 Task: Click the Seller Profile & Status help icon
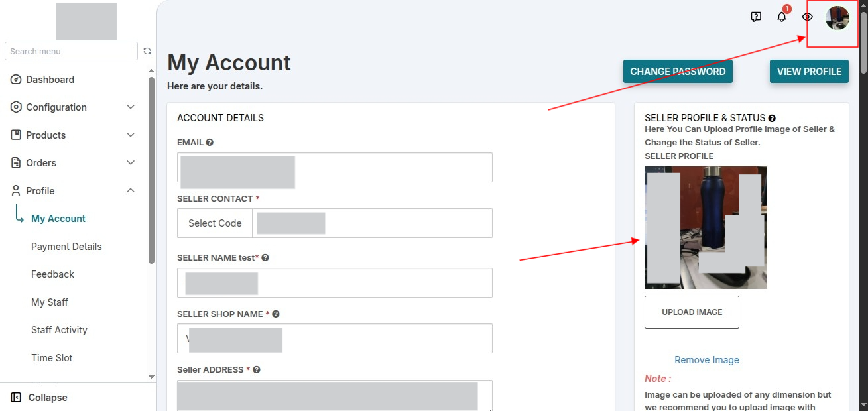point(772,119)
